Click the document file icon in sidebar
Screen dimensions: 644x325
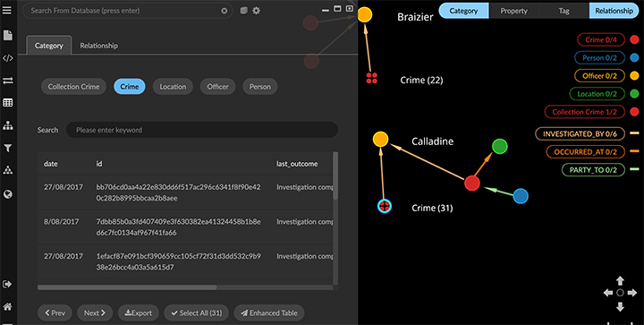pos(7,35)
